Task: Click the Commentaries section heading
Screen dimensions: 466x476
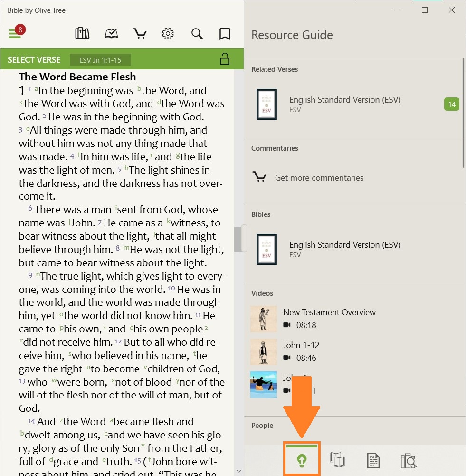Action: [275, 148]
